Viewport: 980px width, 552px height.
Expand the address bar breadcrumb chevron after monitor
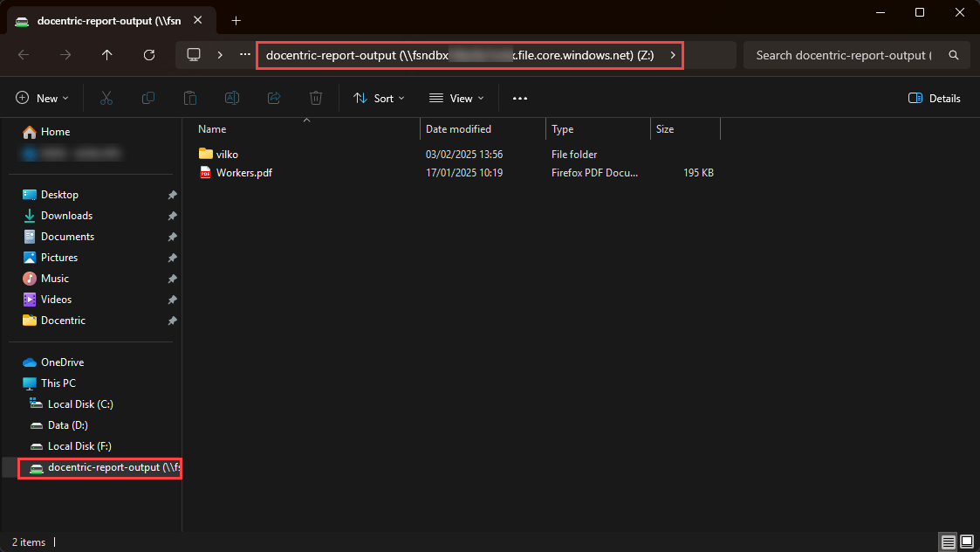pyautogui.click(x=220, y=55)
